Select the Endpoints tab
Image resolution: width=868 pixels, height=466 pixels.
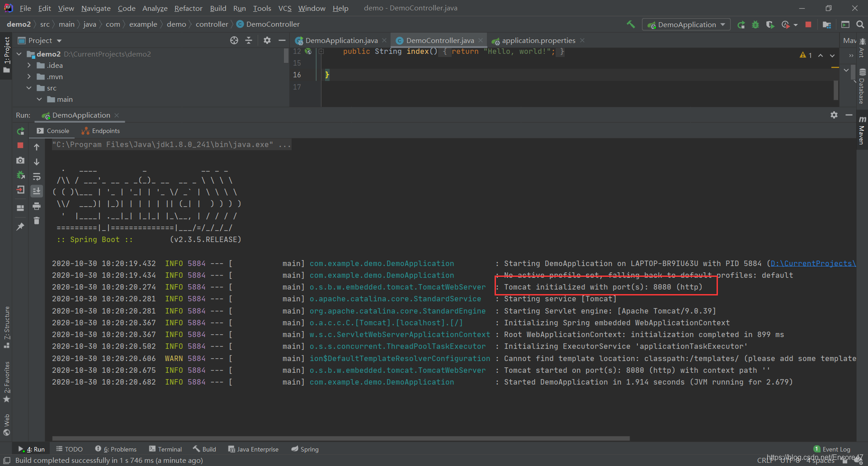coord(101,131)
